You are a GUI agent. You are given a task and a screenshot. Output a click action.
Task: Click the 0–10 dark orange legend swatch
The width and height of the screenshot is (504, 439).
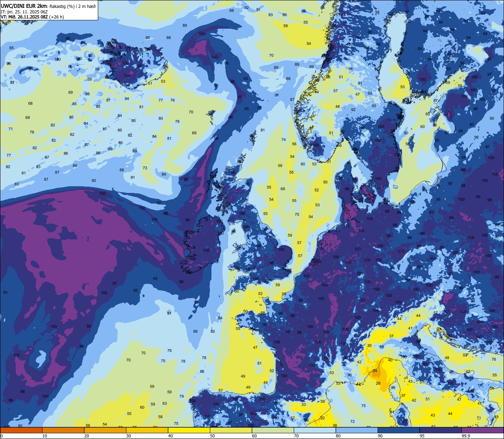click(x=21, y=430)
